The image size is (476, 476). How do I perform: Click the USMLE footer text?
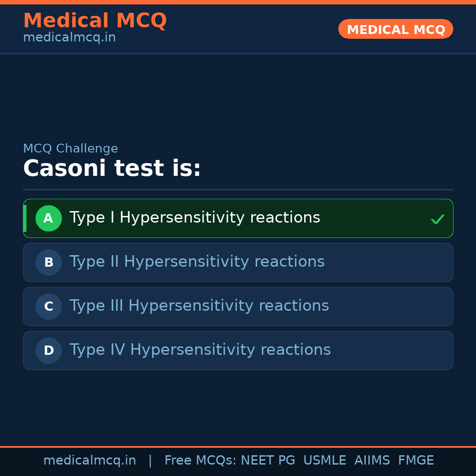tap(324, 461)
